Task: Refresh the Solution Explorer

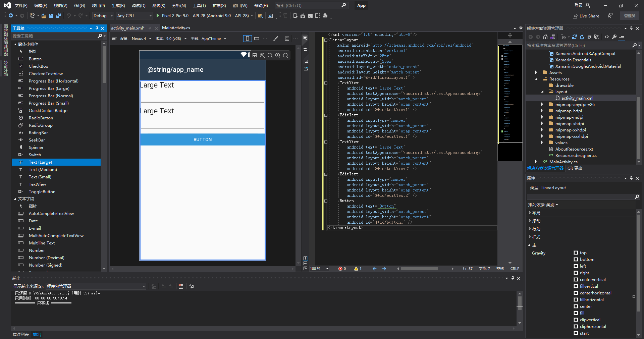Action: pyautogui.click(x=582, y=37)
